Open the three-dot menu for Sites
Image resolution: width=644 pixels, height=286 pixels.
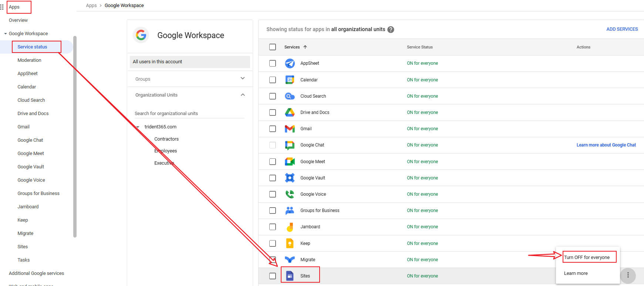click(x=628, y=275)
